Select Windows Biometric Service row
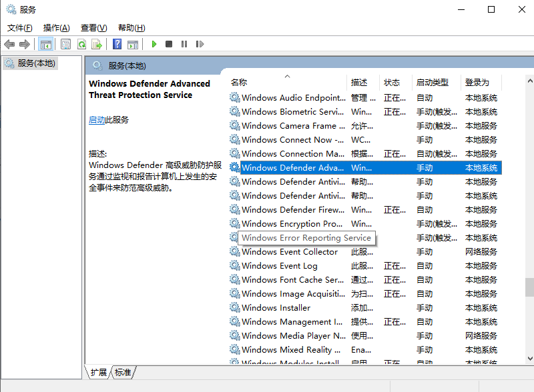This screenshot has height=392, width=534. tap(365, 111)
